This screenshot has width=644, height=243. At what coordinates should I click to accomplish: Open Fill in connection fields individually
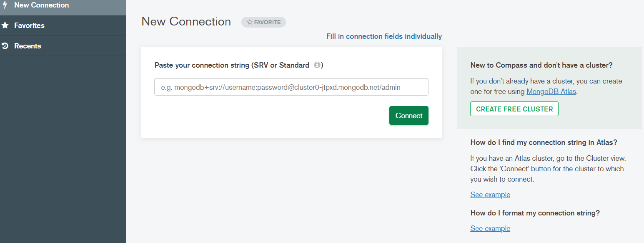point(383,36)
